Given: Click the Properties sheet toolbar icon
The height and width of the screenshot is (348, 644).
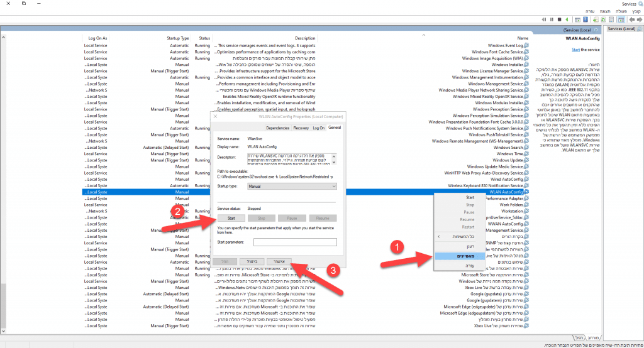Looking at the screenshot, I should tap(611, 19).
